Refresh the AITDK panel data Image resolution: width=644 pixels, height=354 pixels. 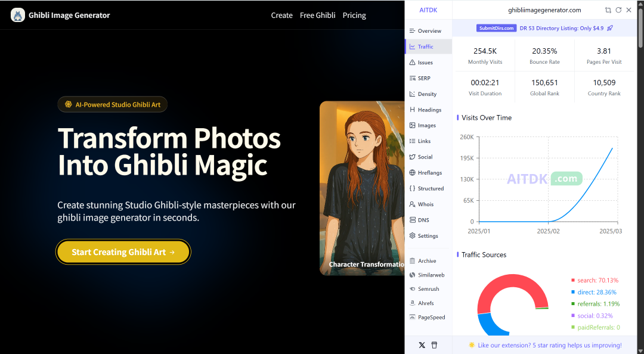coord(618,10)
